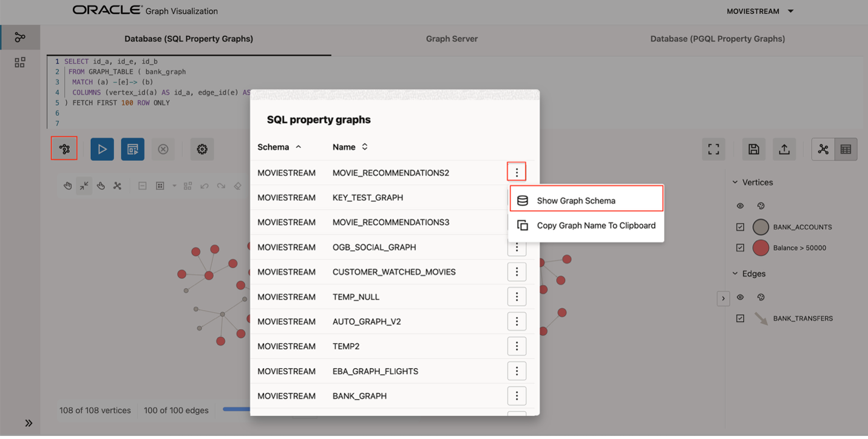Run the query with the Play icon
Viewport: 868px width, 439px height.
(x=102, y=149)
